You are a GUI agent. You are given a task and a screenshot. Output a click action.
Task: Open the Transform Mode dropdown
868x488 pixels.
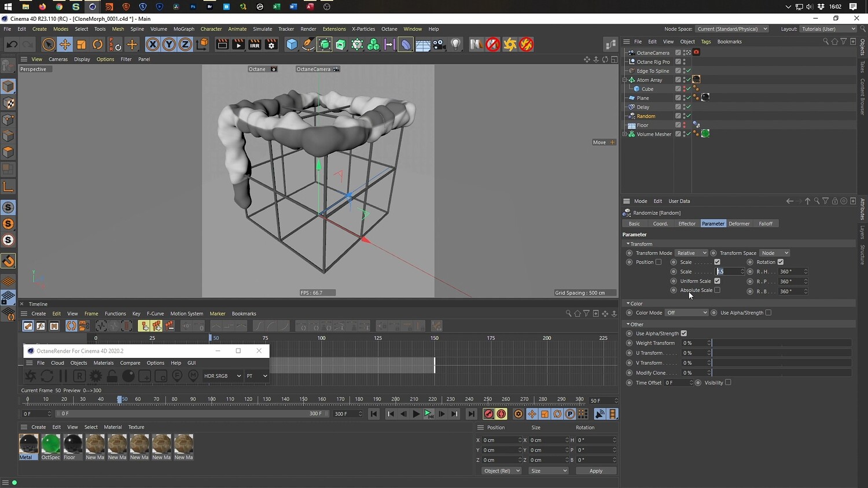point(692,253)
